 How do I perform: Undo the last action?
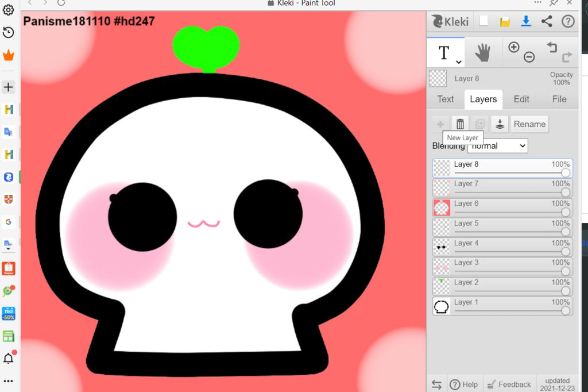coord(552,47)
